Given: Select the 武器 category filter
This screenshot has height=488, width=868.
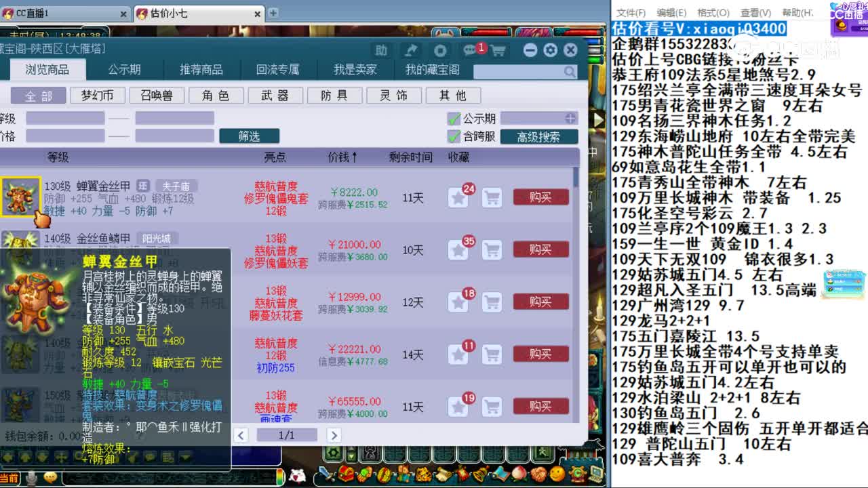Looking at the screenshot, I should tap(275, 96).
